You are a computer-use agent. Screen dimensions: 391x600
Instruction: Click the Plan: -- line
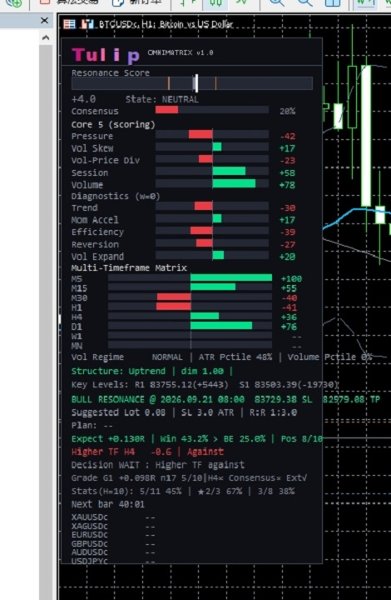(x=92, y=426)
